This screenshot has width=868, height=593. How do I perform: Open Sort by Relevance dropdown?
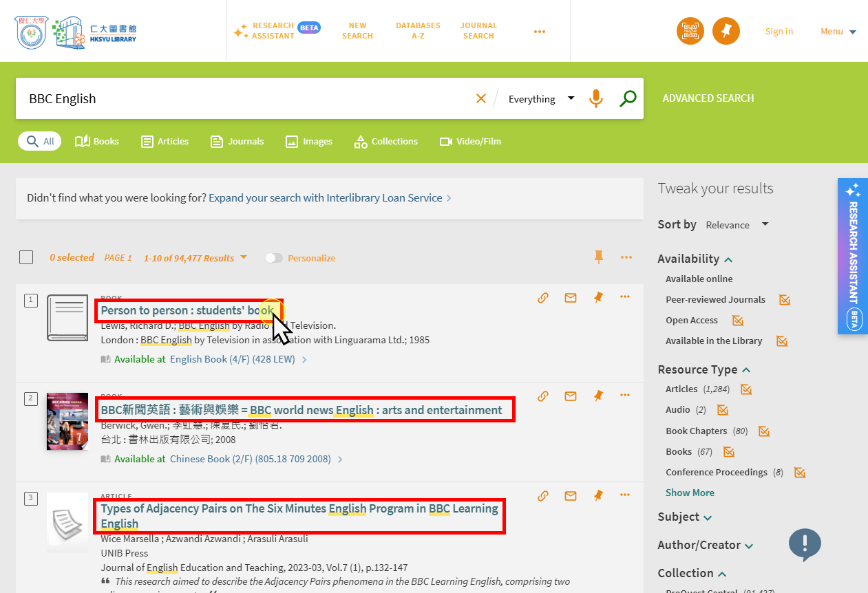(737, 225)
